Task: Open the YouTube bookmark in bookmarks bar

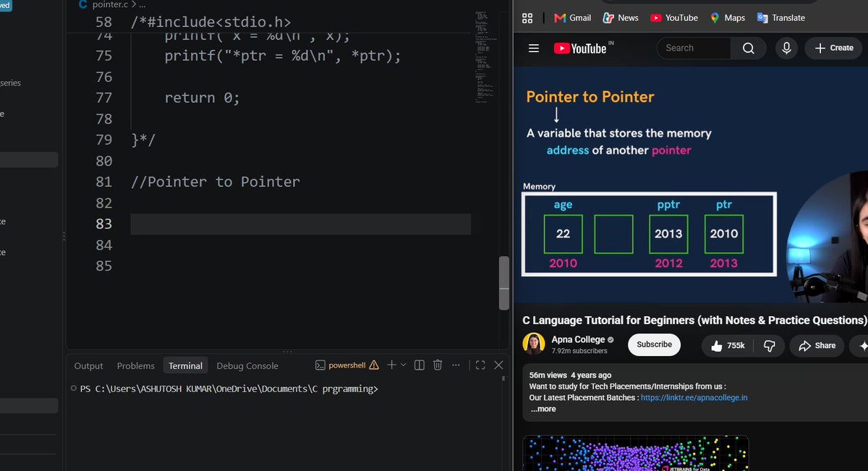Action: coord(673,18)
